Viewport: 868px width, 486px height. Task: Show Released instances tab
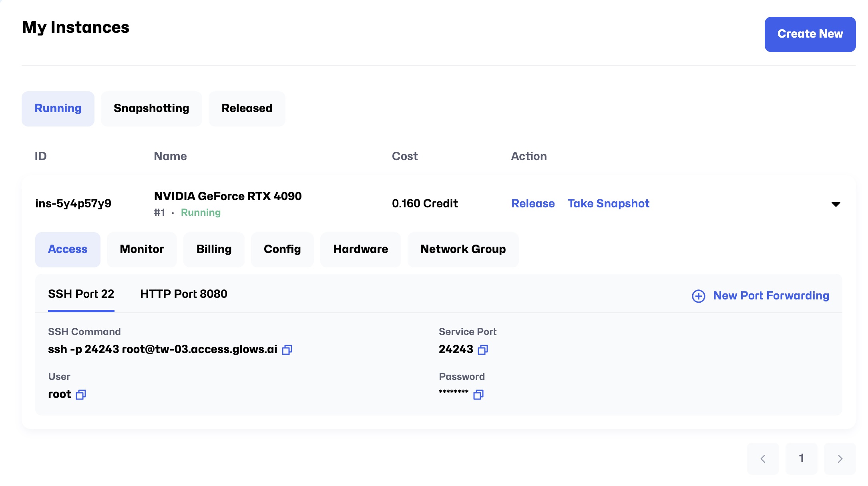point(247,108)
